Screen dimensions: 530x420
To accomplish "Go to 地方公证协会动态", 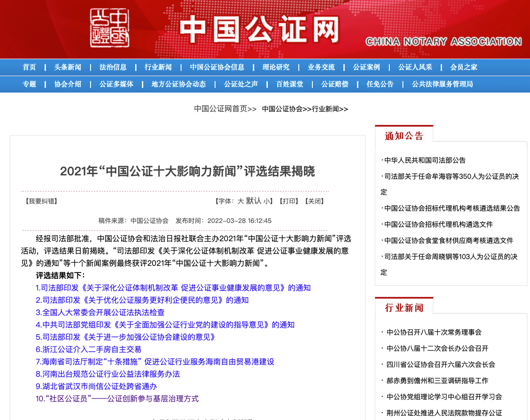I will pyautogui.click(x=179, y=84).
